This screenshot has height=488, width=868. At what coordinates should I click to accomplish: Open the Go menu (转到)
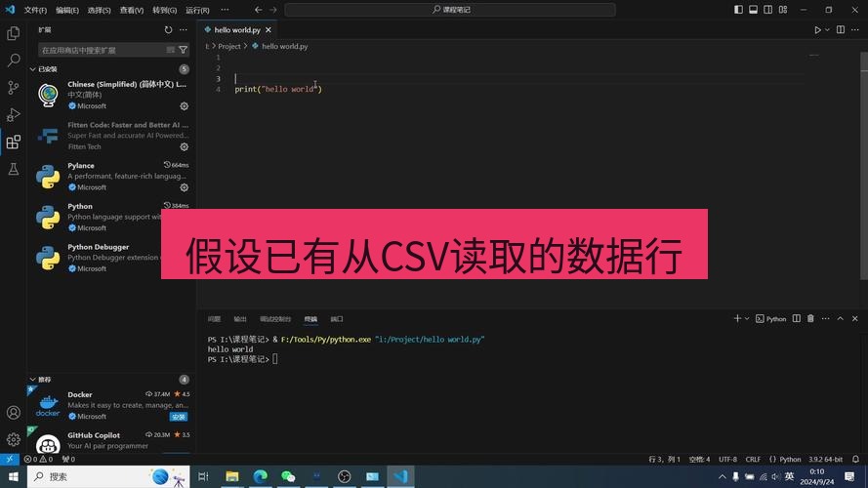(164, 10)
